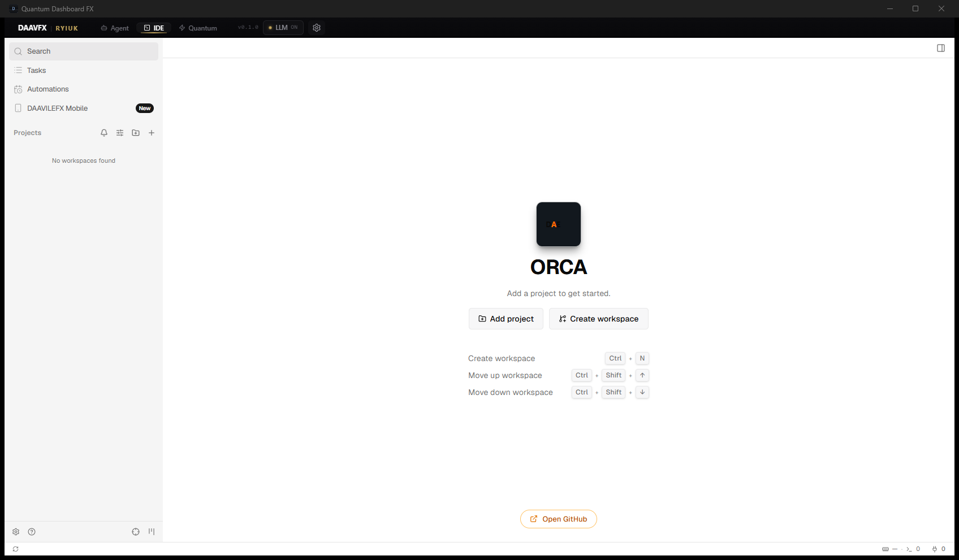Click the "No workspaces found" text

(x=84, y=161)
